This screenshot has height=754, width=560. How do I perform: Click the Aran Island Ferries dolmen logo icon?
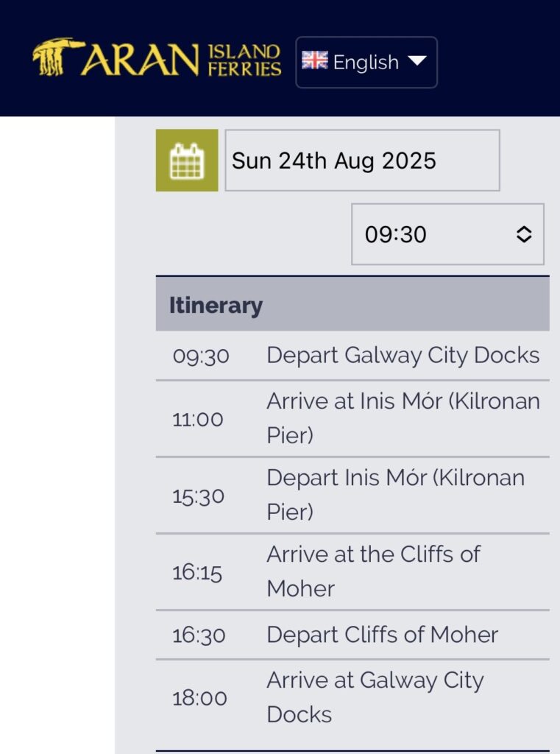click(x=57, y=57)
